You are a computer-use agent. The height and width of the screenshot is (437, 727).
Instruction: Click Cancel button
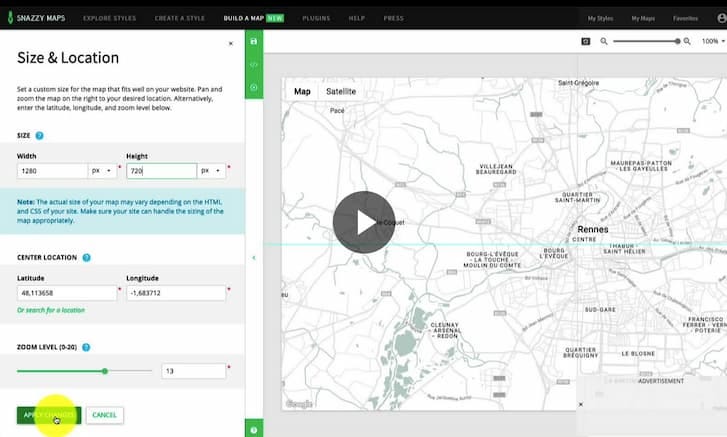coord(104,415)
